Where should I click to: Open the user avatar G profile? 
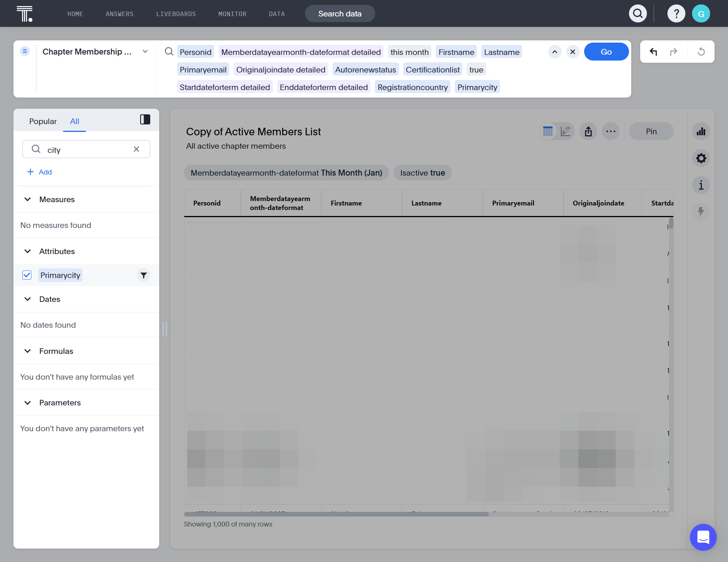coord(701,14)
